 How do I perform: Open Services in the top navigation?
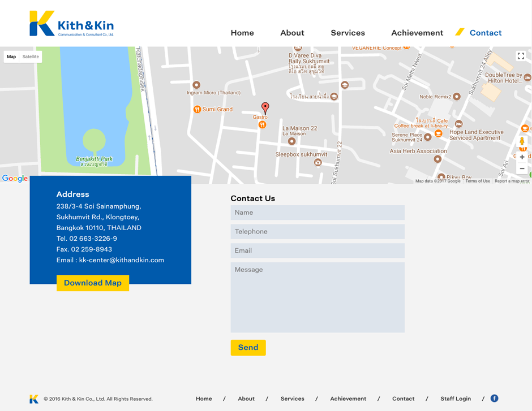pos(347,33)
